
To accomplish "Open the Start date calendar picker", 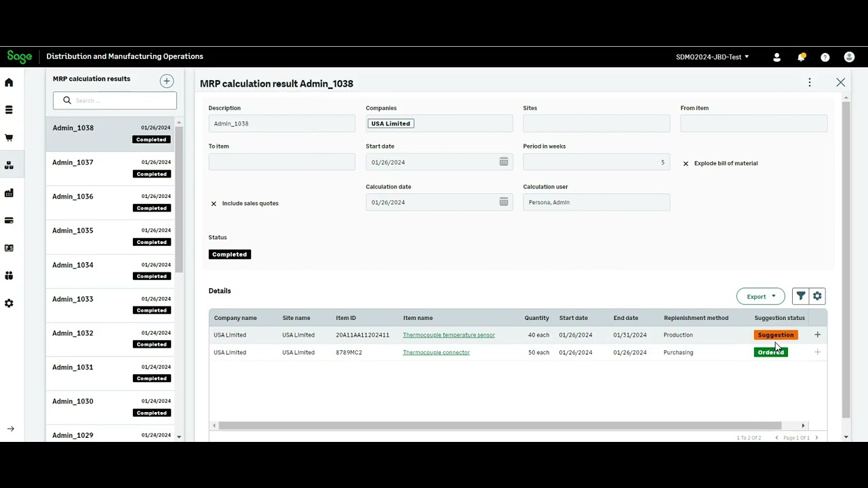I will click(x=504, y=162).
